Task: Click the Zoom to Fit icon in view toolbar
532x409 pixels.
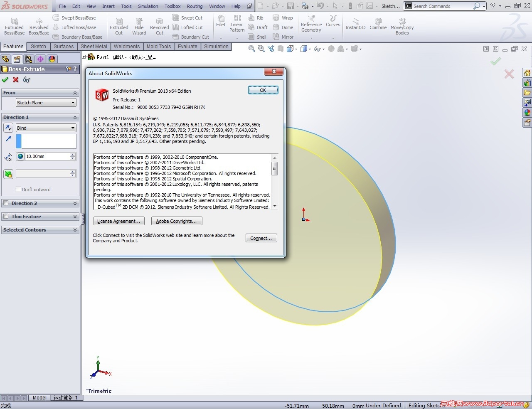Action: (252, 49)
